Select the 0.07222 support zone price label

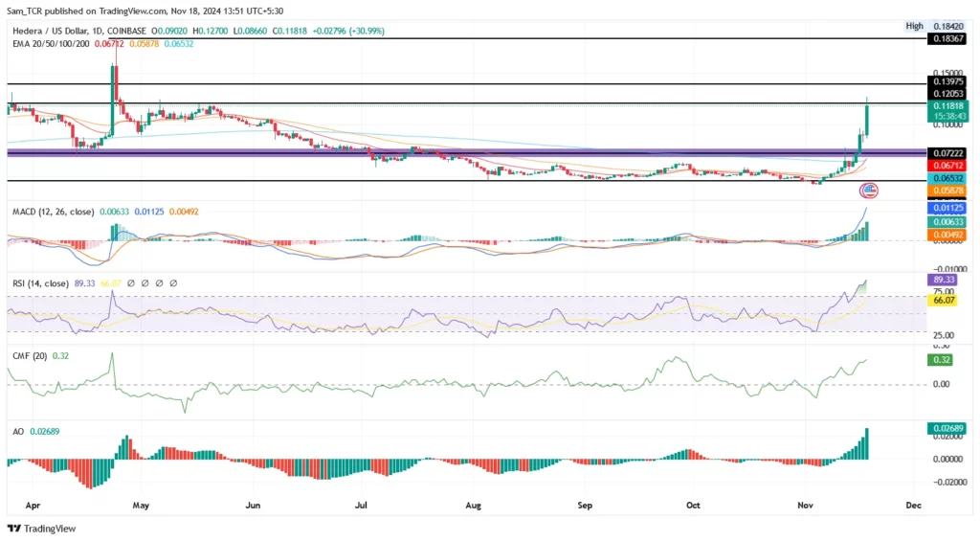(x=948, y=153)
